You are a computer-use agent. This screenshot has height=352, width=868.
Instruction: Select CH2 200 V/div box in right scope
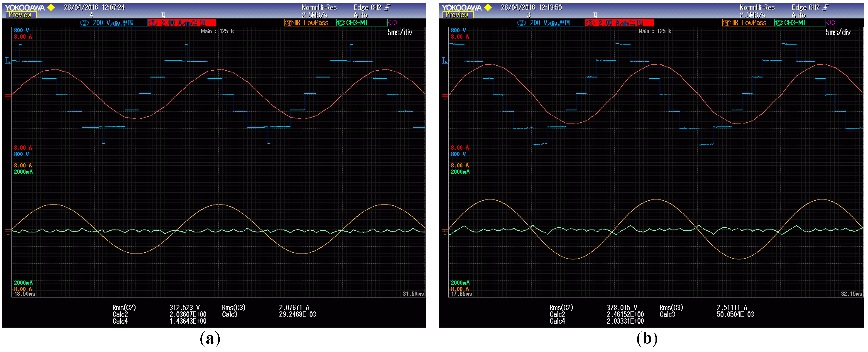551,23
